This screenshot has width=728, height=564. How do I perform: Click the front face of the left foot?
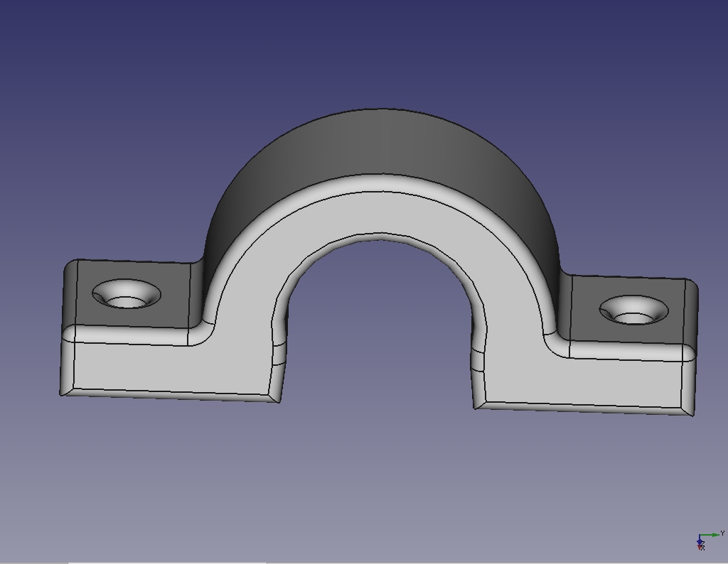(171, 368)
